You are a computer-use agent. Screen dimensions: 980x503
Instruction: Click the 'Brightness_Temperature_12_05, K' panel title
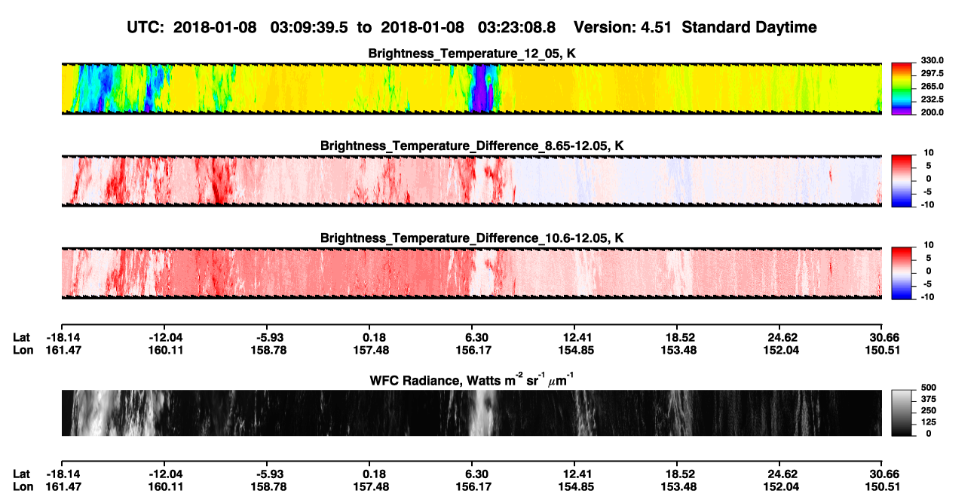click(472, 54)
